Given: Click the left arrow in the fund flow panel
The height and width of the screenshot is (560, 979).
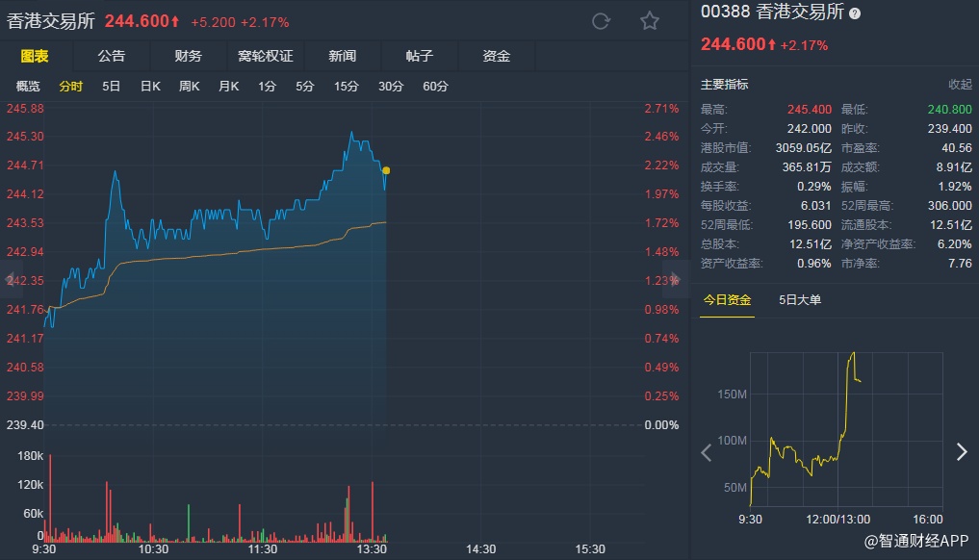Looking at the screenshot, I should [x=707, y=452].
